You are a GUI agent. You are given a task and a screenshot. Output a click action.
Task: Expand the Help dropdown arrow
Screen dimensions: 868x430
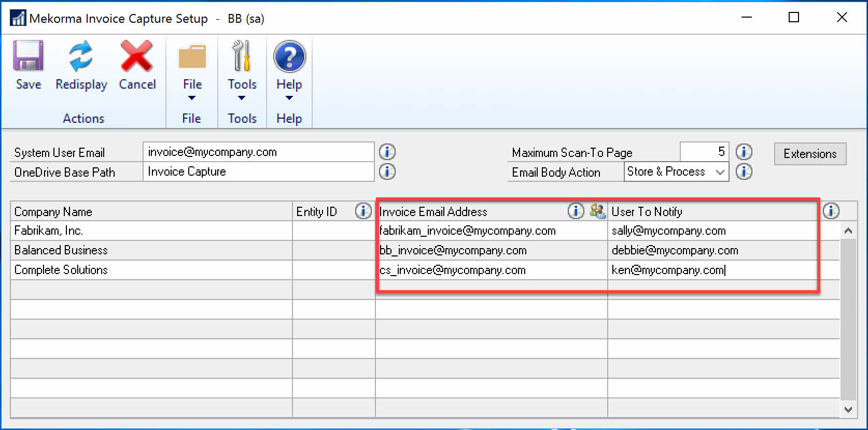289,98
